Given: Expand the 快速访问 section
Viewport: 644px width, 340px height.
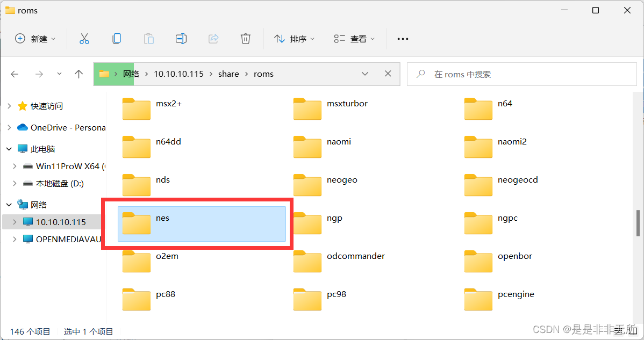Looking at the screenshot, I should (9, 106).
